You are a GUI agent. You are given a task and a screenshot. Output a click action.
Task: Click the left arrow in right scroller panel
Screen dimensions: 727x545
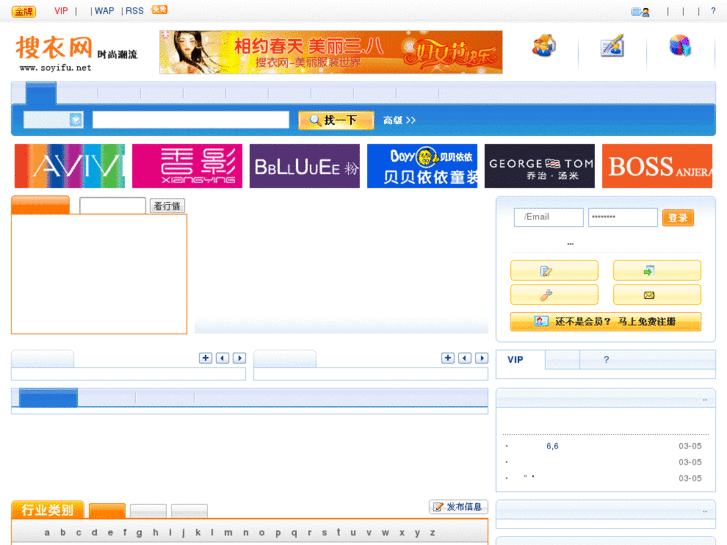(x=465, y=358)
